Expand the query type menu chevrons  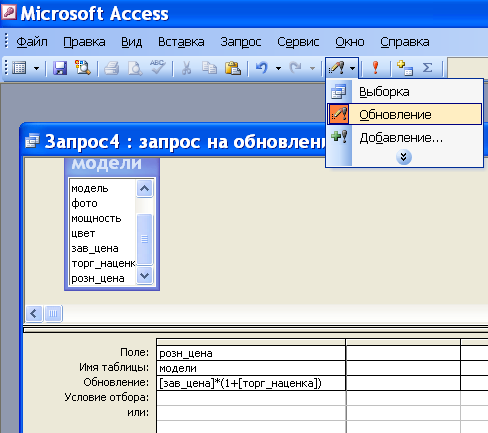[x=404, y=157]
